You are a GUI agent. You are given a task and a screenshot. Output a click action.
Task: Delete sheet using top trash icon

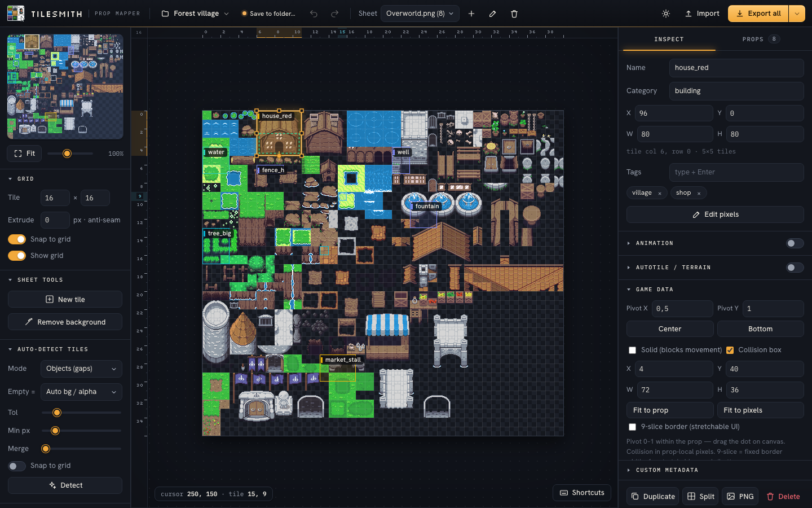(514, 14)
